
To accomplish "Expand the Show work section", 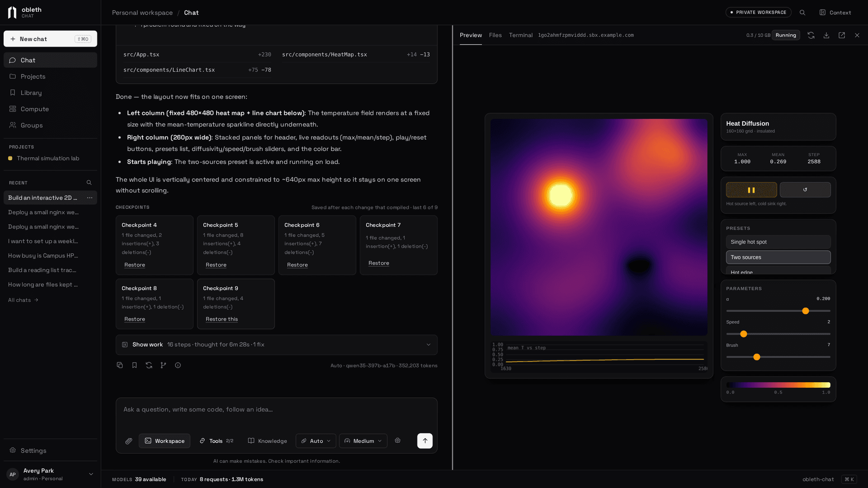I will [277, 345].
